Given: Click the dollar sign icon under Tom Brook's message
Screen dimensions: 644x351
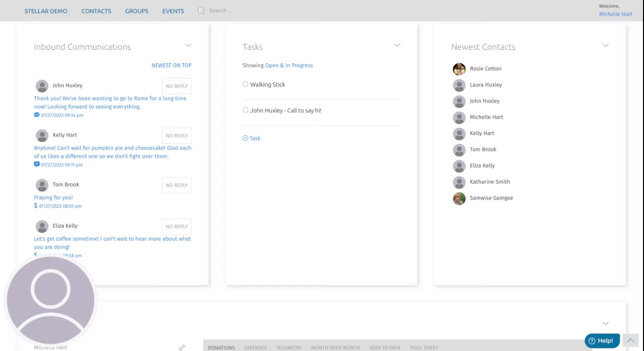Looking at the screenshot, I should (x=36, y=206).
